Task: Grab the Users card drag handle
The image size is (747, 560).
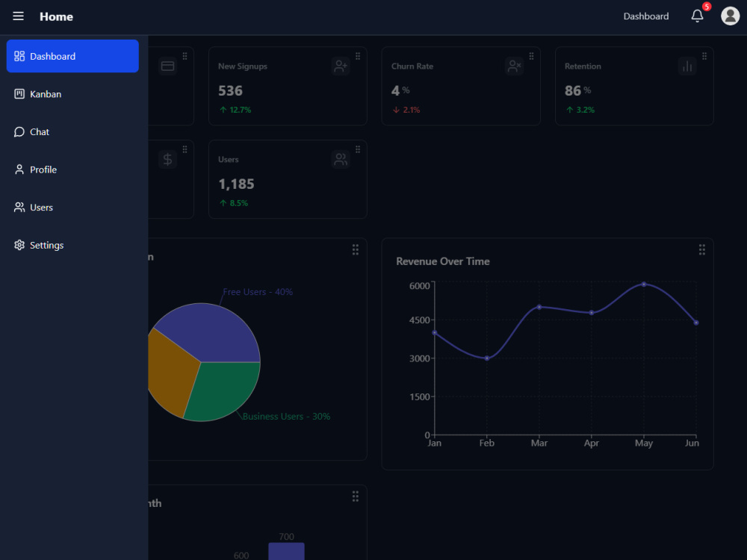Action: click(x=358, y=149)
